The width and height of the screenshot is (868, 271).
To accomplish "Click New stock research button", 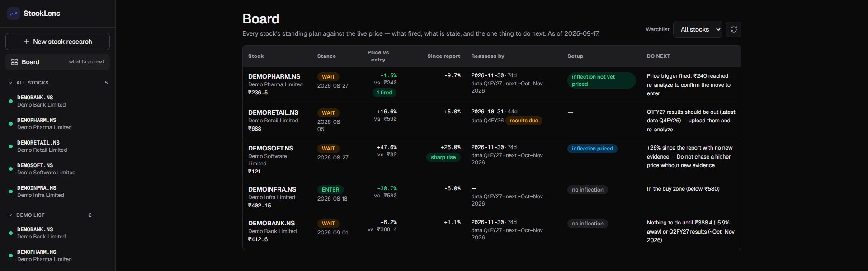I will (x=57, y=42).
